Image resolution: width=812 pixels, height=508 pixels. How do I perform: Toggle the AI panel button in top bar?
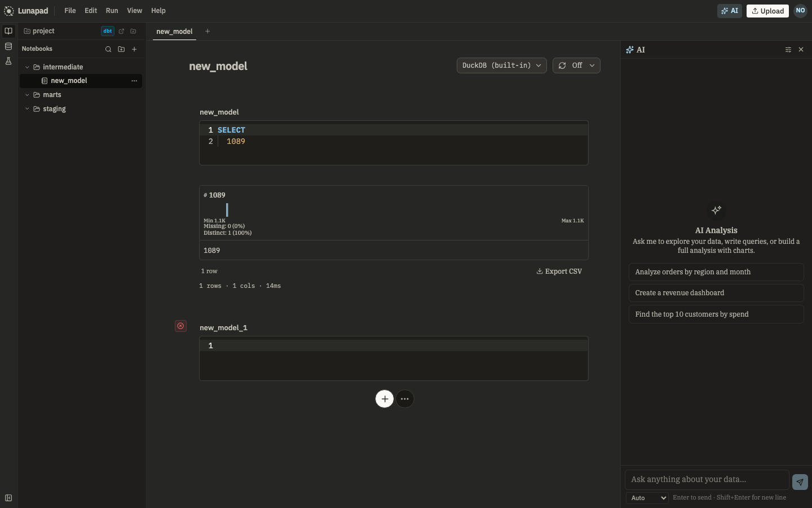(730, 11)
